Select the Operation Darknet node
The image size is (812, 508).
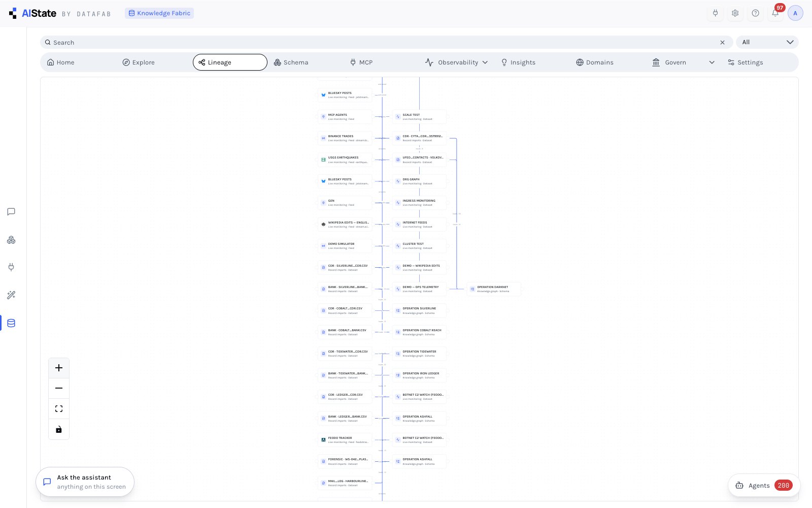494,289
